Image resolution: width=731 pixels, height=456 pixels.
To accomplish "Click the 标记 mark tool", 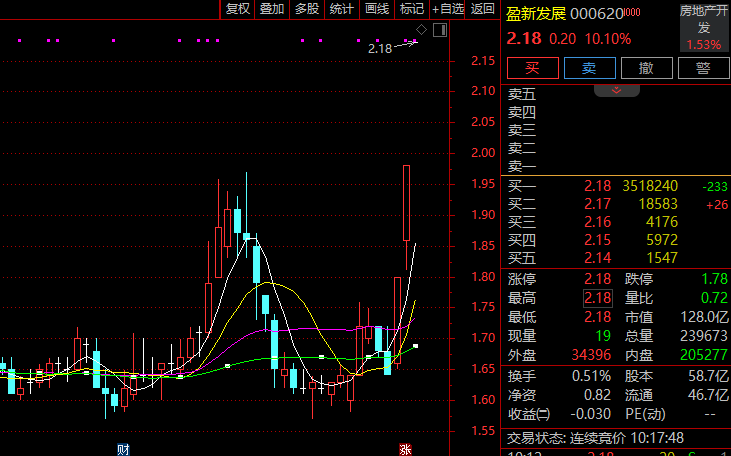I will [411, 9].
